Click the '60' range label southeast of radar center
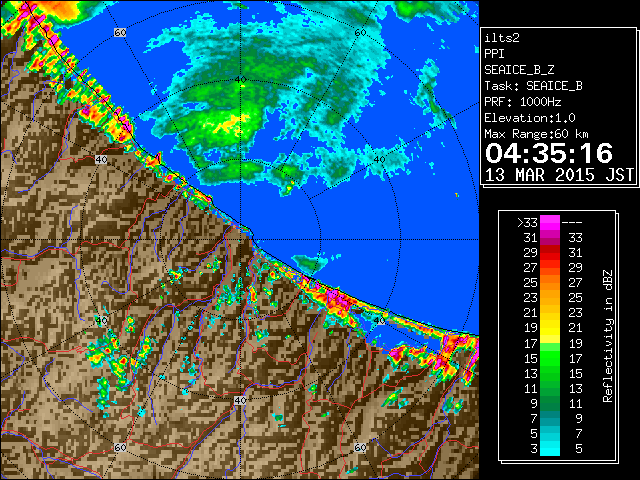This screenshot has height=480, width=640. [x=360, y=448]
